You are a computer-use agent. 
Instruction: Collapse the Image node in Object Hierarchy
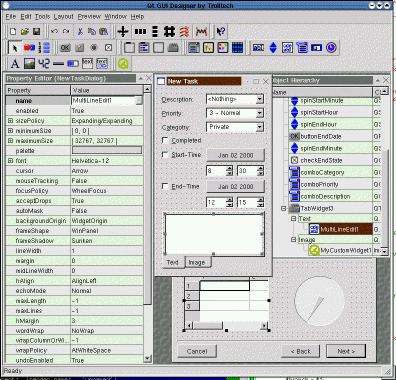294,240
